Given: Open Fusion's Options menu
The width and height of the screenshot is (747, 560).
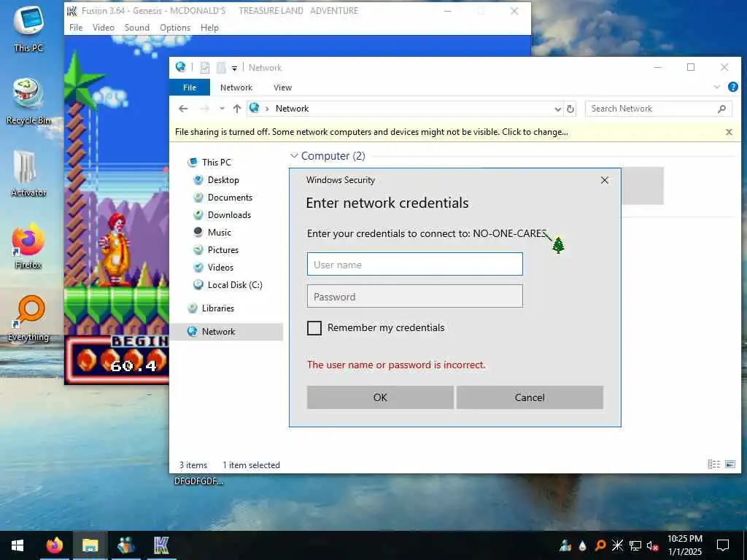Looking at the screenshot, I should click(175, 28).
